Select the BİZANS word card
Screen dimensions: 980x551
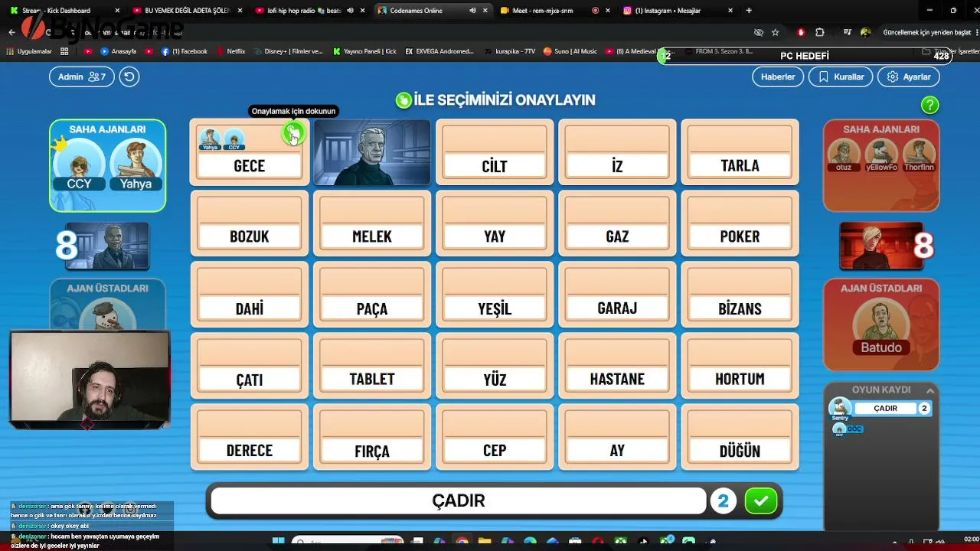740,295
